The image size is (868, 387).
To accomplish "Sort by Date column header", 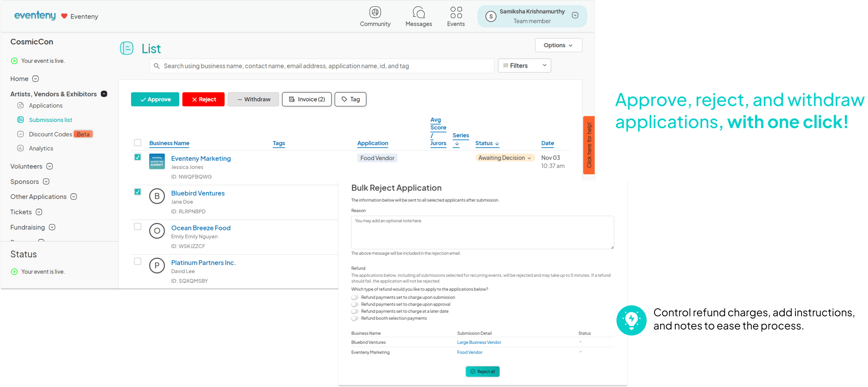I will click(x=548, y=143).
